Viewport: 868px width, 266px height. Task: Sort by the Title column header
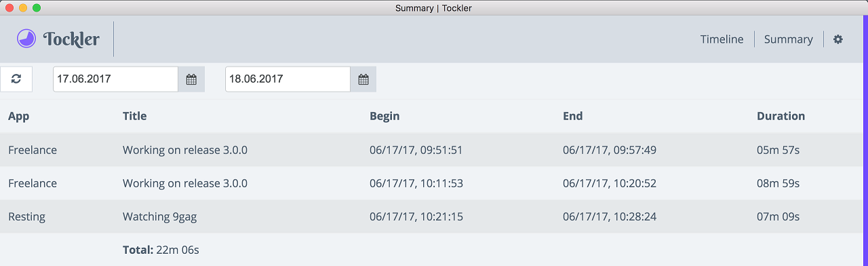(134, 116)
